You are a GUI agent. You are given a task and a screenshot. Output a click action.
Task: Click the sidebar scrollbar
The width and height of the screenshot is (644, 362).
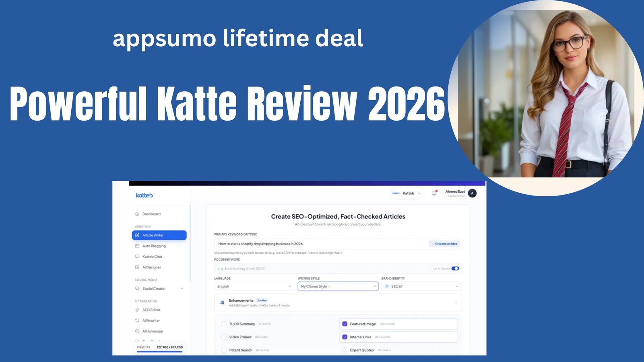[190, 243]
